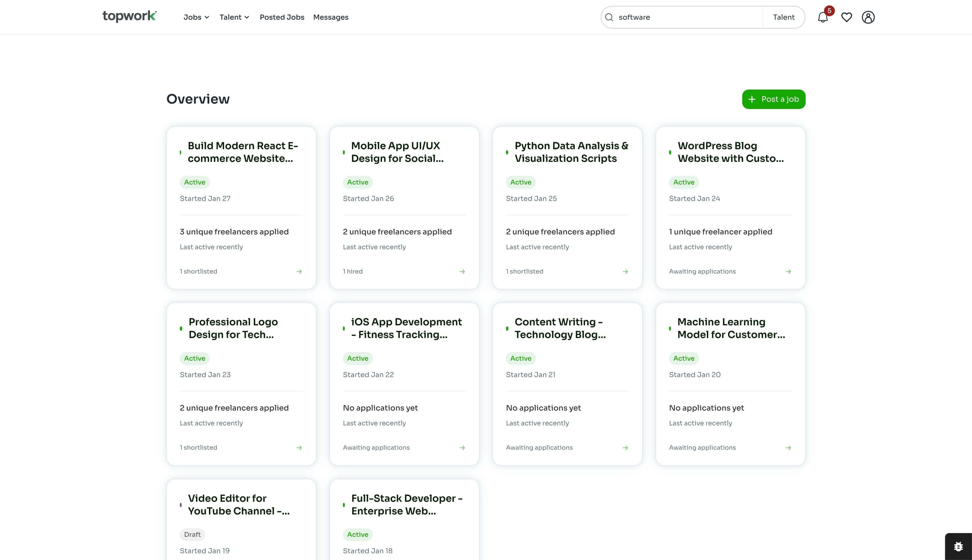Image resolution: width=972 pixels, height=560 pixels.
Task: Click arrow on Machine Learning Model card
Action: 788,448
